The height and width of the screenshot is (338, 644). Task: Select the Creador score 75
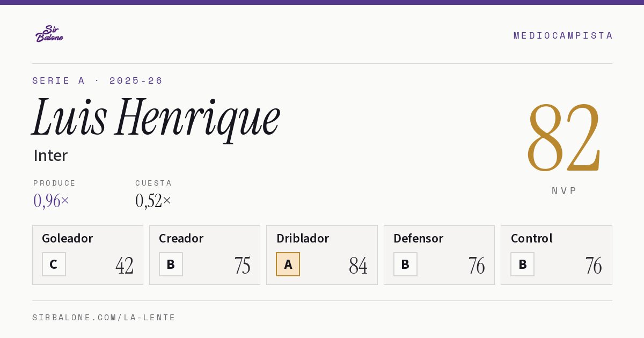click(242, 266)
